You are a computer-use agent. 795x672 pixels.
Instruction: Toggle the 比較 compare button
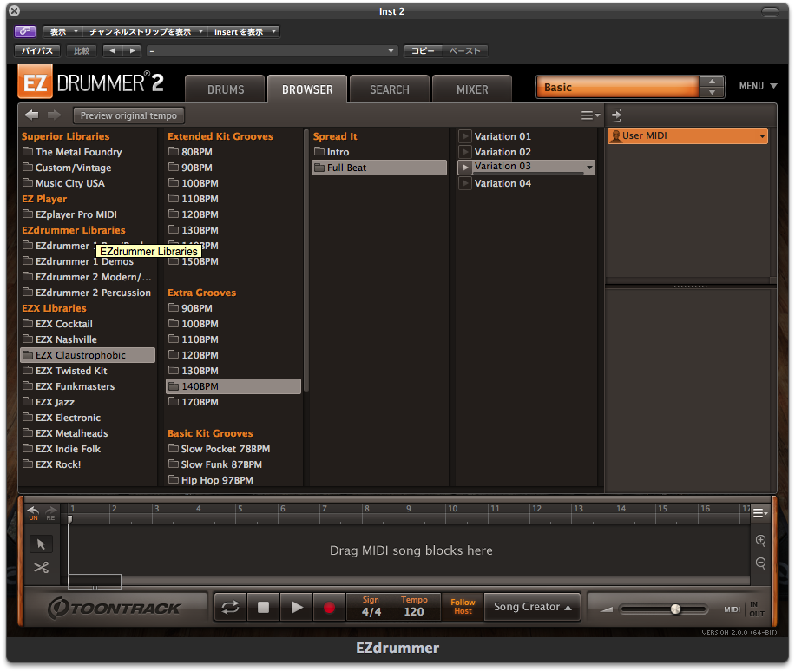(81, 50)
